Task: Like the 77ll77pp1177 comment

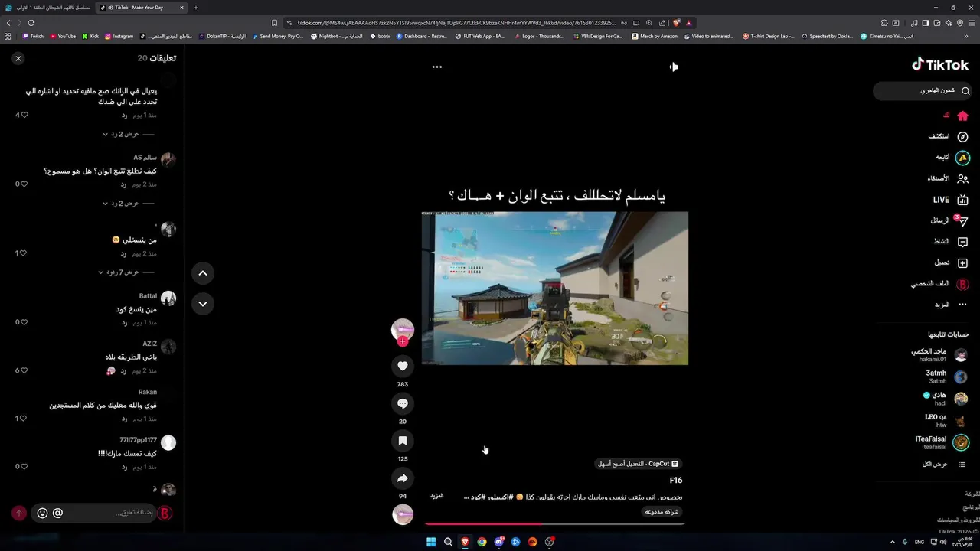Action: (24, 467)
